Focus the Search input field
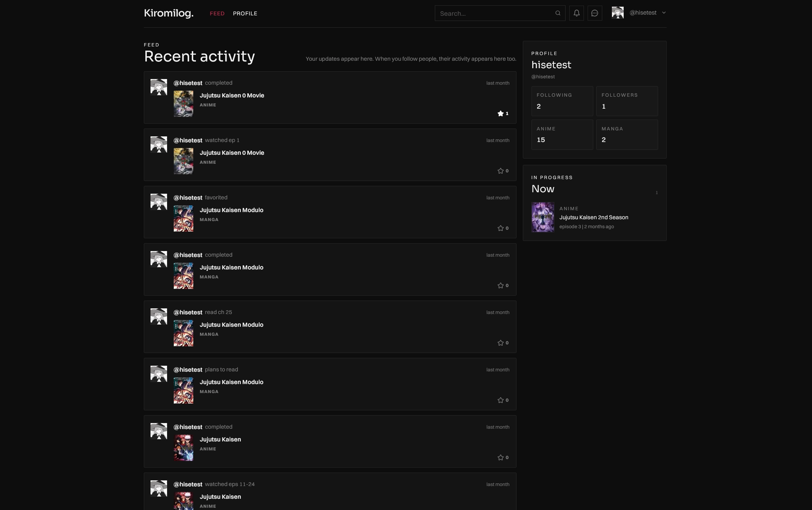Screen dimensions: 812x510 (500, 13)
